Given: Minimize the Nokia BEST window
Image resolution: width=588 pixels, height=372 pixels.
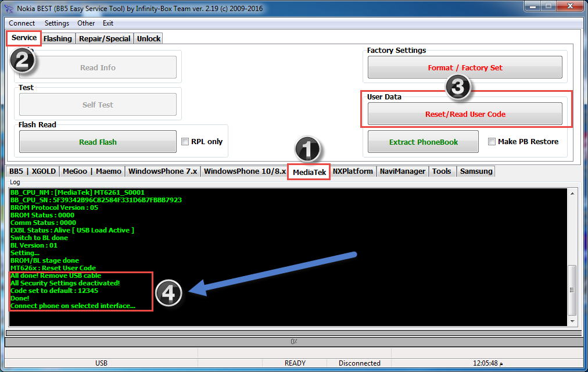Looking at the screenshot, I should pos(532,6).
